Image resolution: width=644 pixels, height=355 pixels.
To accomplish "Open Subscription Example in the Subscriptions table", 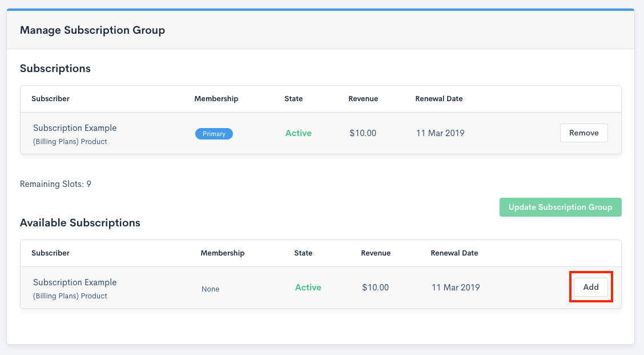I will point(75,128).
